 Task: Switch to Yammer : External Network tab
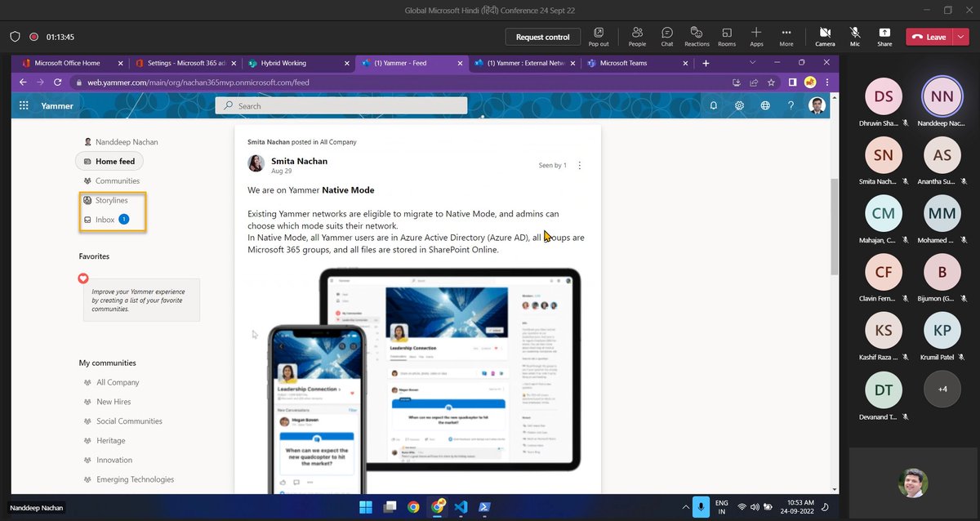click(525, 63)
